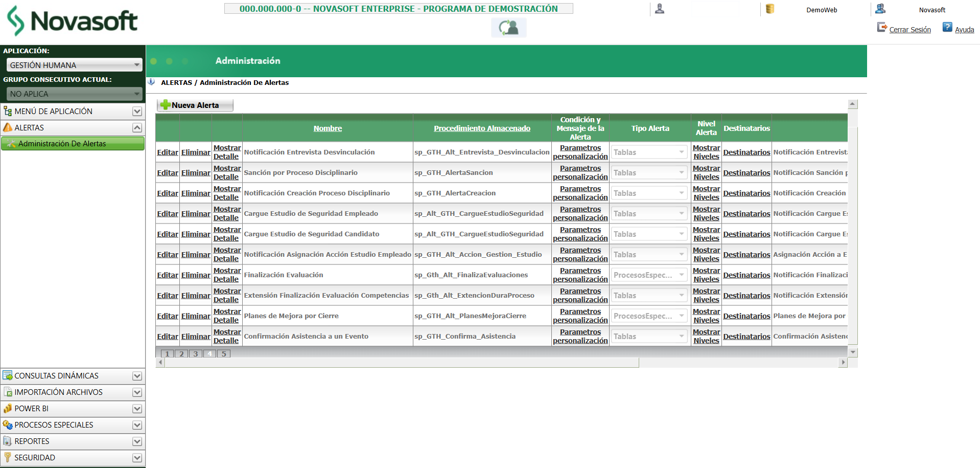Click the DemoWeb database label
Image resolution: width=980 pixels, height=468 pixels.
tap(822, 10)
